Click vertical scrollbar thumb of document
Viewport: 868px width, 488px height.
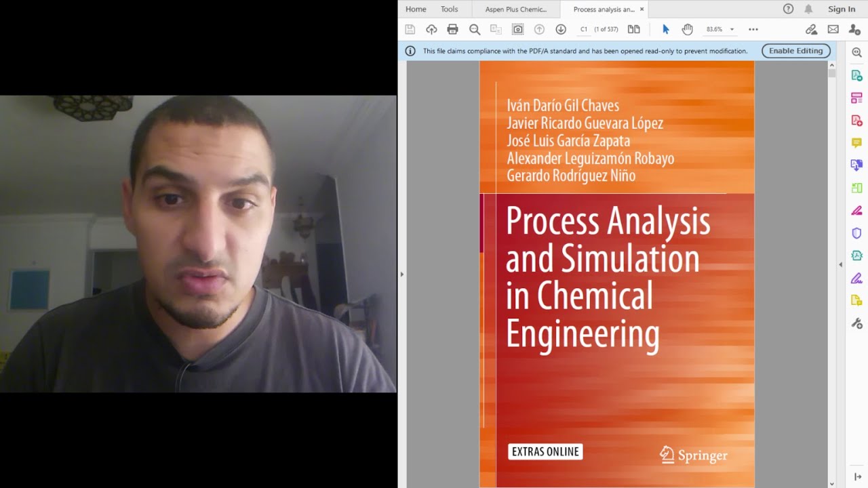pos(832,74)
